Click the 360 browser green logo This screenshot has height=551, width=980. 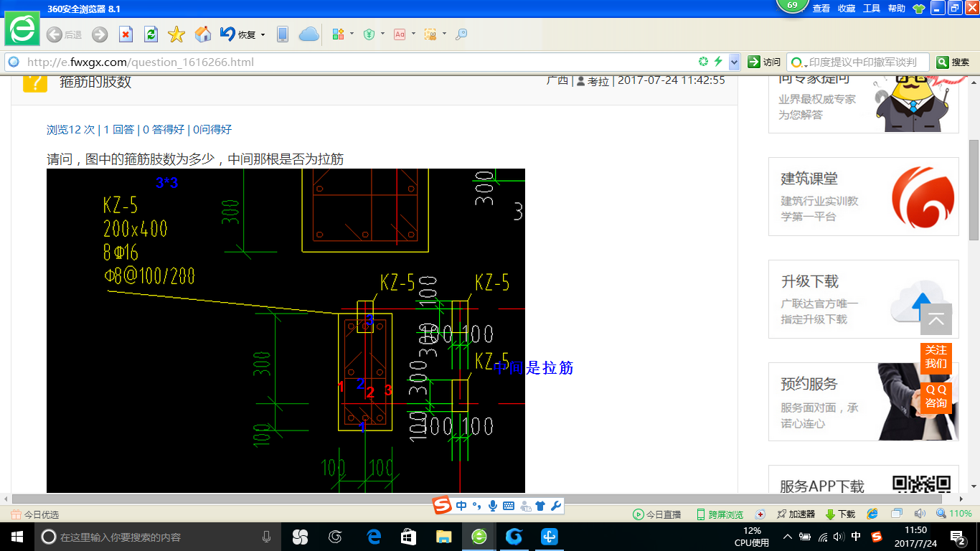pyautogui.click(x=22, y=29)
